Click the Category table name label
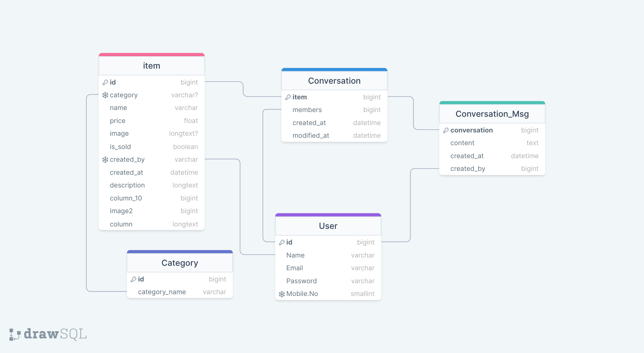644x353 pixels. point(180,263)
